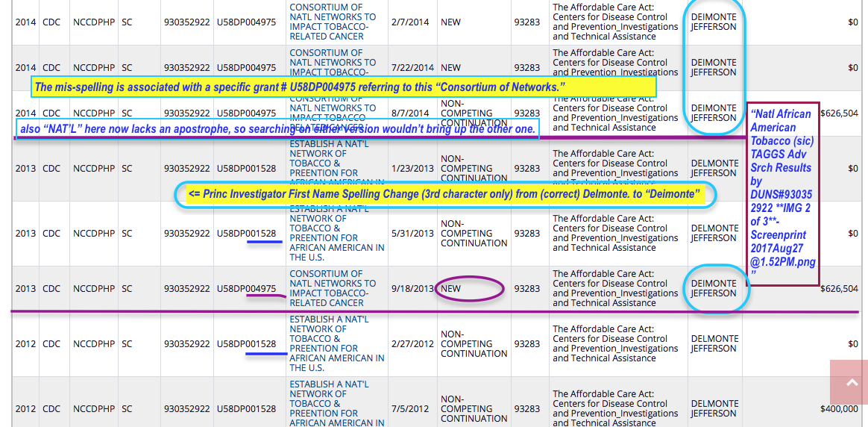Open the Establish Nat'l Network link dated 1/23/2013
Viewport: 868px width, 427px height.
click(x=336, y=158)
